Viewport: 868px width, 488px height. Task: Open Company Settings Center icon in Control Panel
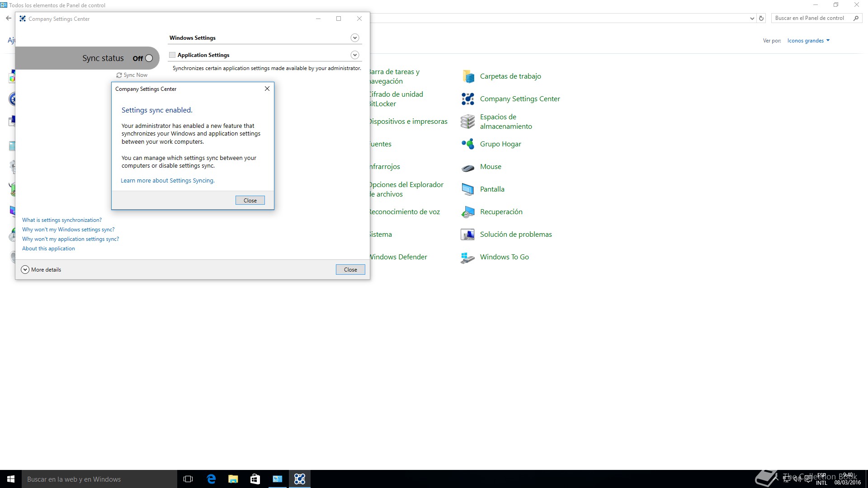468,99
